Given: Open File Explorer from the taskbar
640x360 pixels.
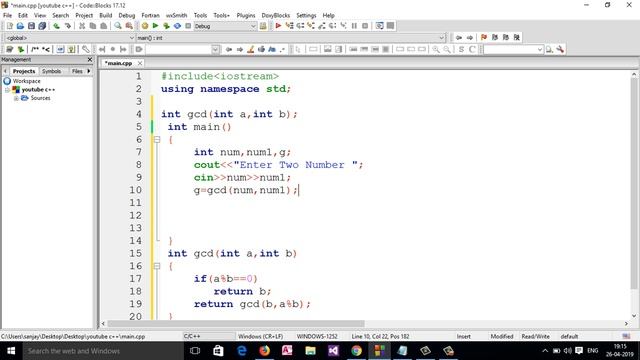Looking at the screenshot, I should tap(311, 351).
